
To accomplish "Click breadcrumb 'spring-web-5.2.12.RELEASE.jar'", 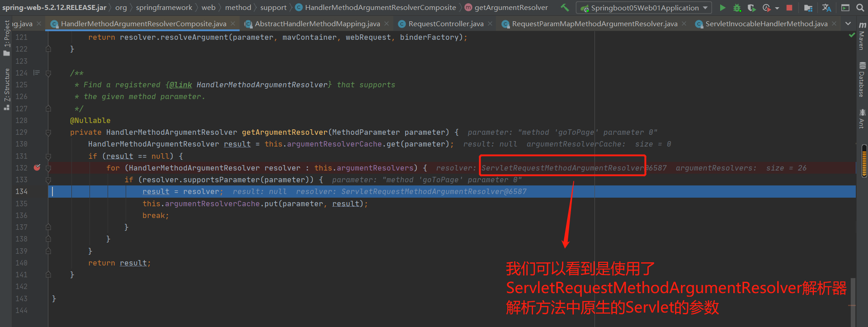I will [54, 7].
